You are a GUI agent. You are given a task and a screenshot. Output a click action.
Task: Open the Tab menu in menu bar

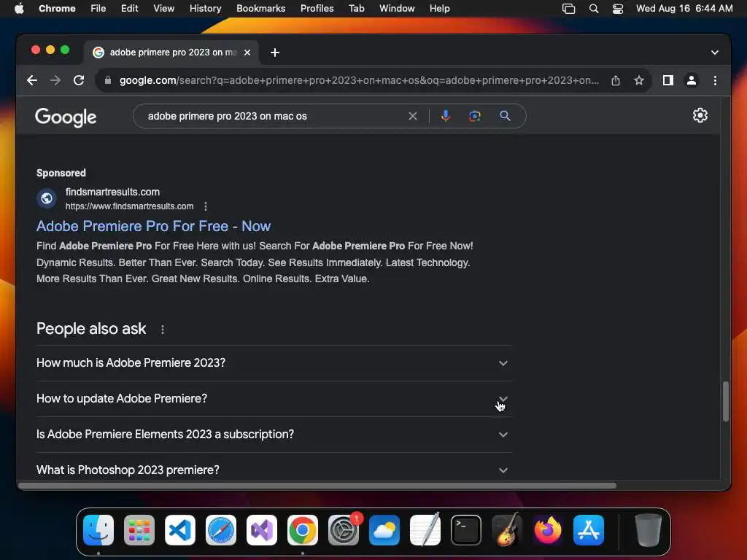356,8
